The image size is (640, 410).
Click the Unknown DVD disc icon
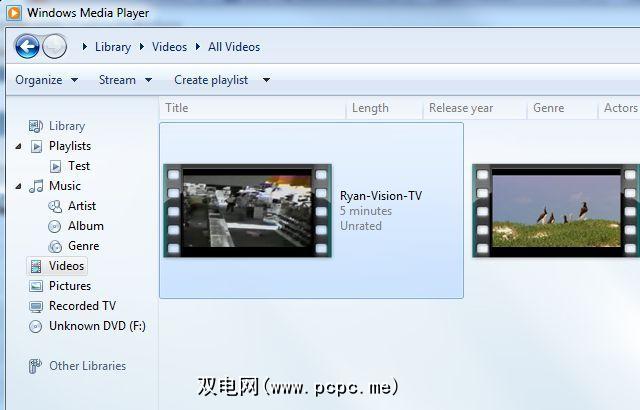tap(36, 326)
